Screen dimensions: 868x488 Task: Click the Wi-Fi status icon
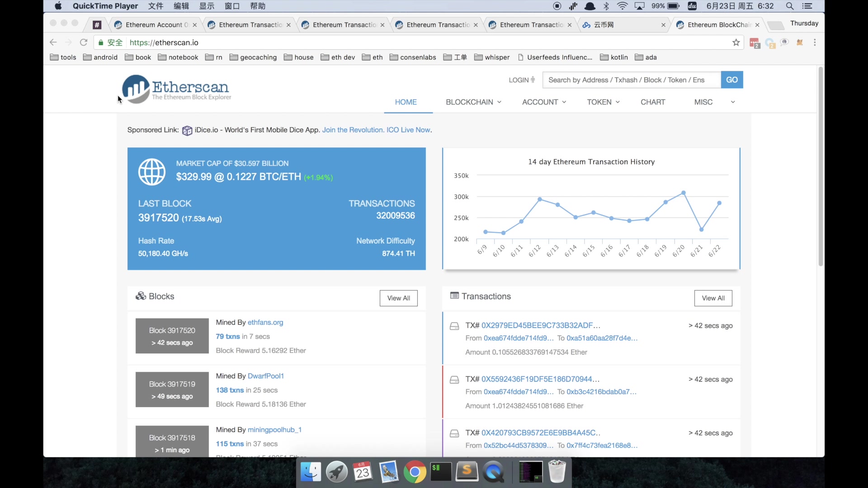pyautogui.click(x=623, y=6)
